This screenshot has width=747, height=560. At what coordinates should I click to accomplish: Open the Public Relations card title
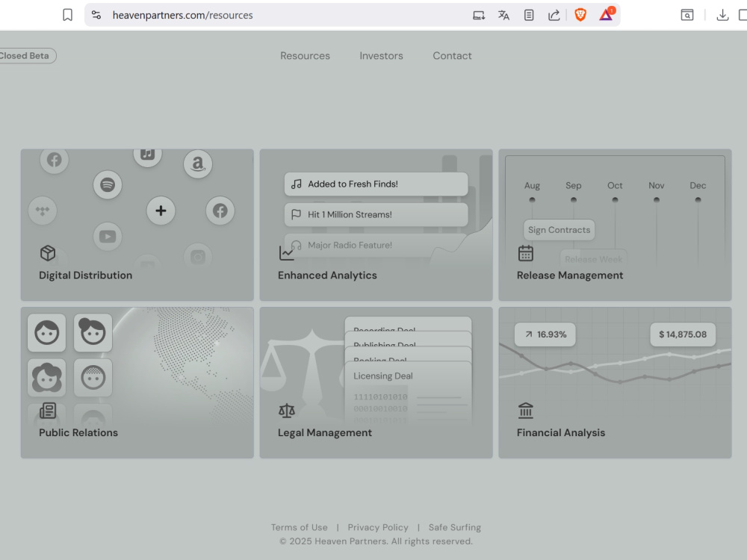[78, 432]
